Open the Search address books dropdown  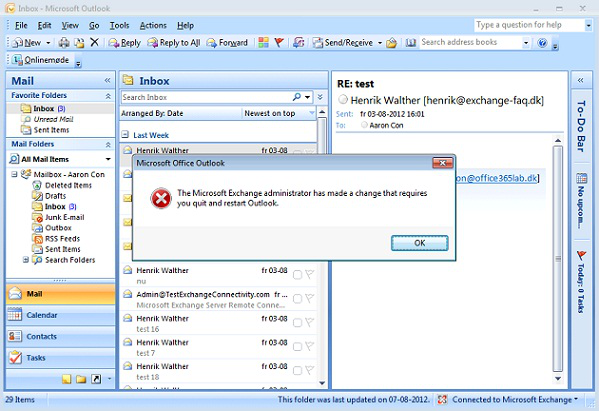click(526, 43)
